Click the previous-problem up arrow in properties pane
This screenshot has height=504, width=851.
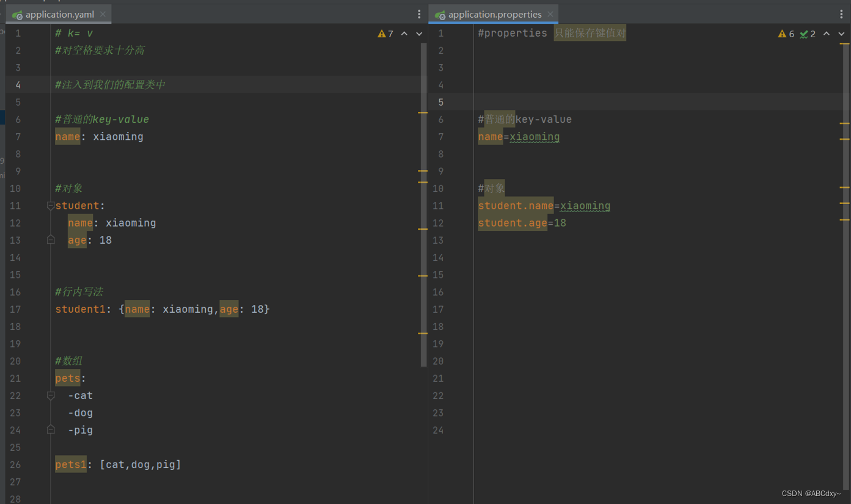point(827,34)
